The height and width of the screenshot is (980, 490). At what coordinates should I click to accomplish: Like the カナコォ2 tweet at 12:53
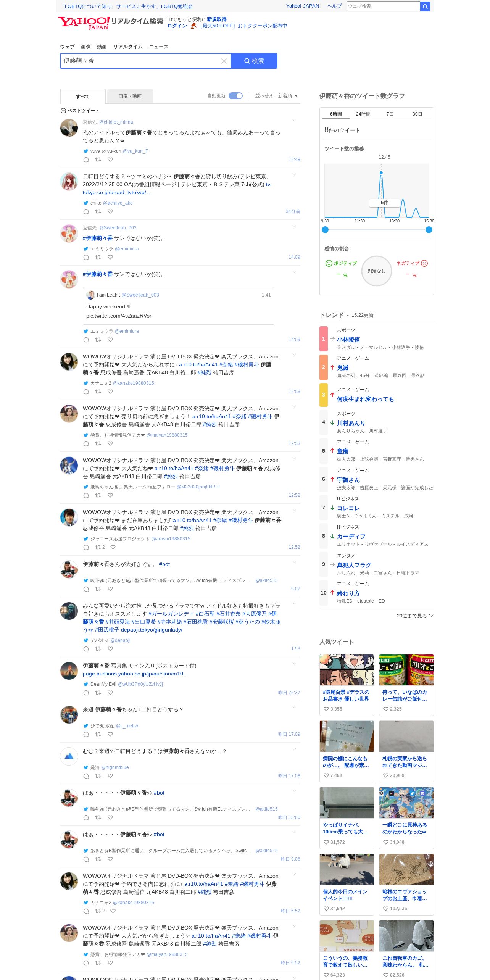pyautogui.click(x=110, y=392)
